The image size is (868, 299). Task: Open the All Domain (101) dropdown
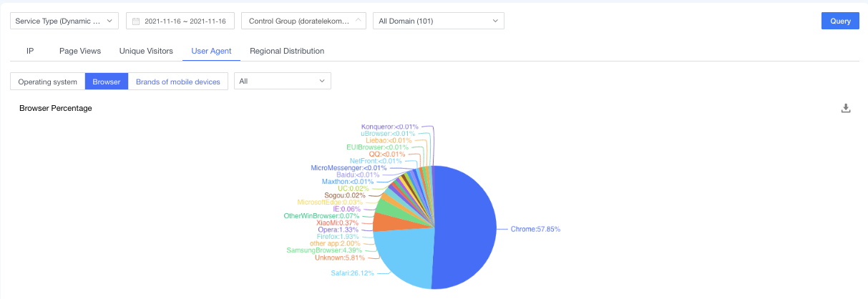coord(438,21)
